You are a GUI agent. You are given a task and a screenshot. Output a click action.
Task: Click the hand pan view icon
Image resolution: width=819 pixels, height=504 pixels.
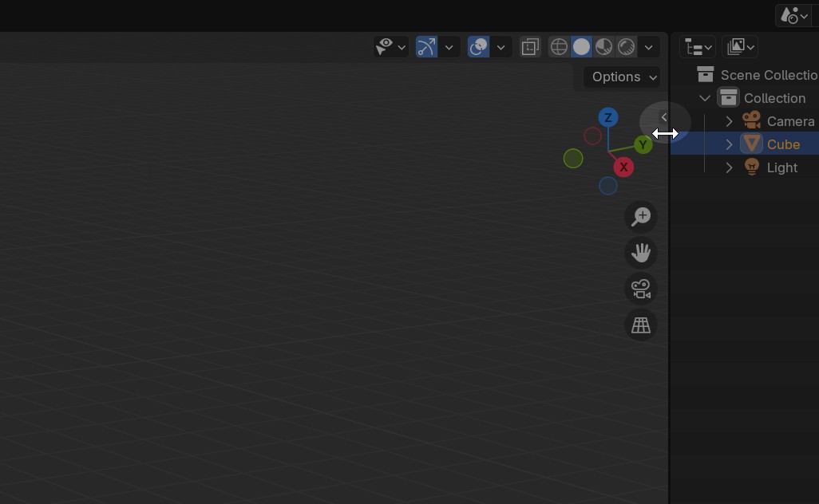[641, 253]
